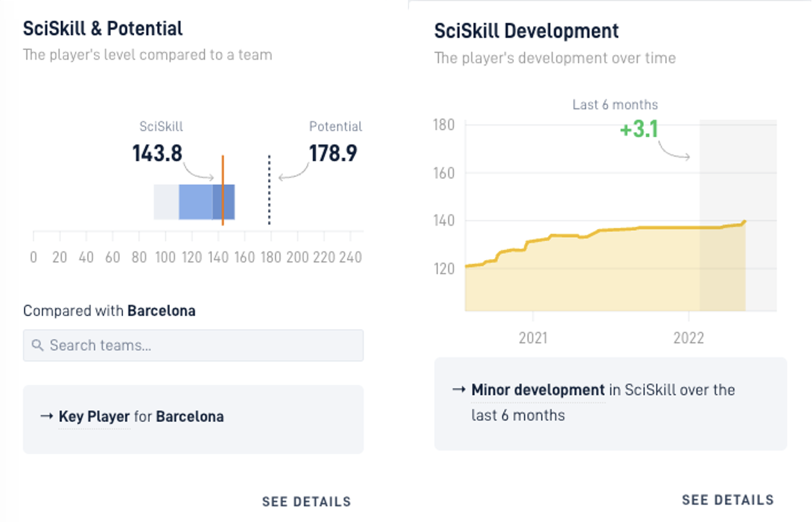The width and height of the screenshot is (812, 522).
Task: Click the green +3.1 change value
Action: 639,130
